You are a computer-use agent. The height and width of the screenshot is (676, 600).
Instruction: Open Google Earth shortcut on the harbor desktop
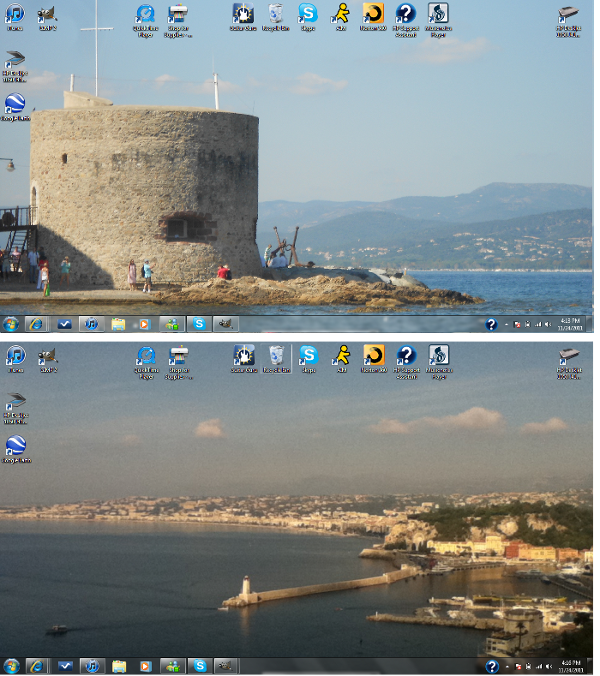tap(16, 450)
